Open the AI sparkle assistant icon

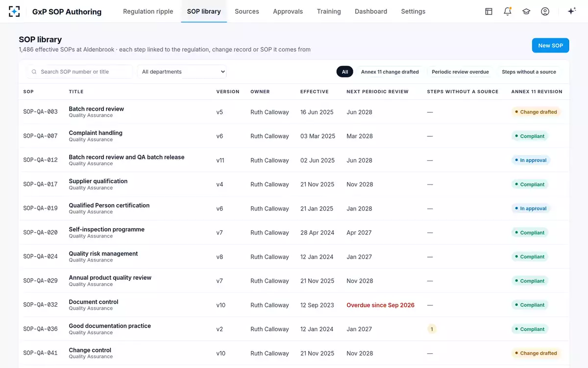[x=571, y=11]
